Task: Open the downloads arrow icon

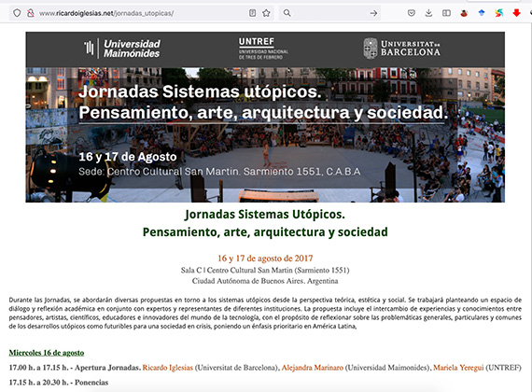Action: (428, 13)
